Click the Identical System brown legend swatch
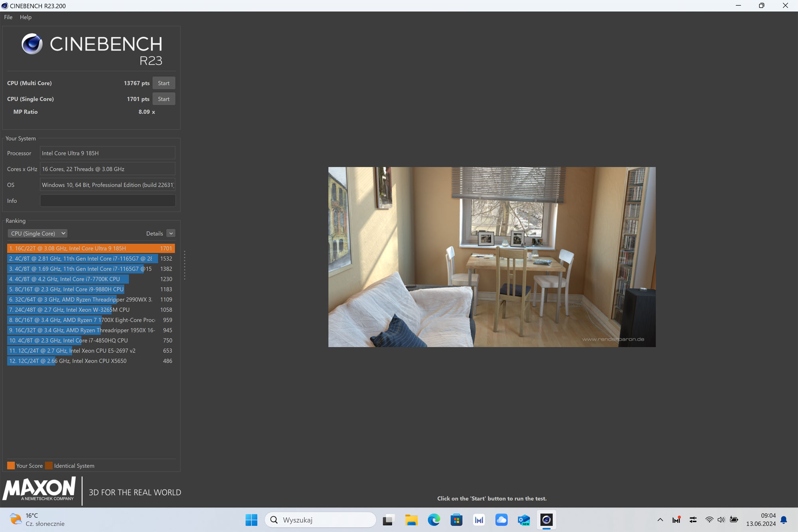 tap(49, 465)
